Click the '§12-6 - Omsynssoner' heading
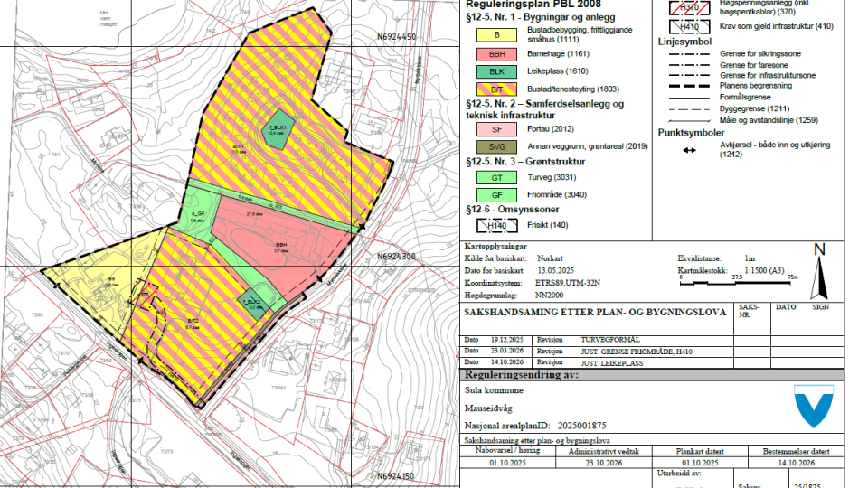 [513, 210]
